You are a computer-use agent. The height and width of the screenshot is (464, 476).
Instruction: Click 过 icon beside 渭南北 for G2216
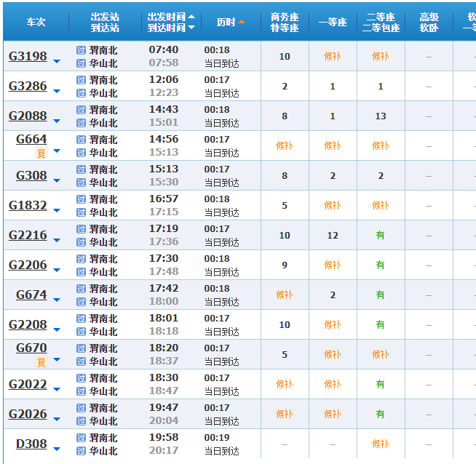point(81,229)
